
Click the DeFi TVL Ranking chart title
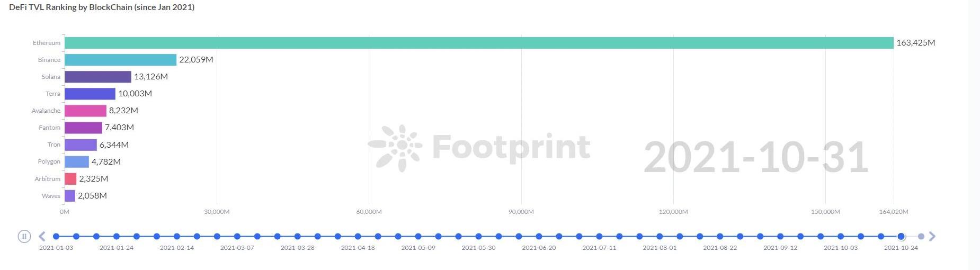point(102,7)
